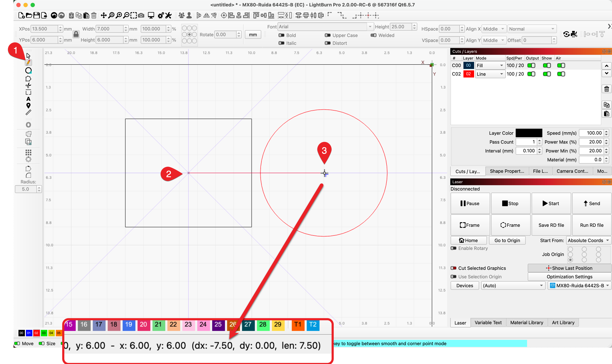Switch to the Shape Properties tab

pyautogui.click(x=507, y=171)
